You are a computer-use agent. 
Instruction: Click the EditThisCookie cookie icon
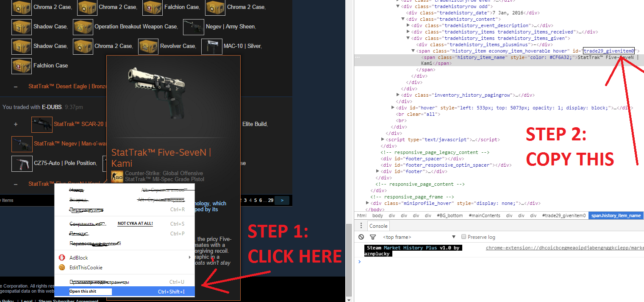click(62, 268)
